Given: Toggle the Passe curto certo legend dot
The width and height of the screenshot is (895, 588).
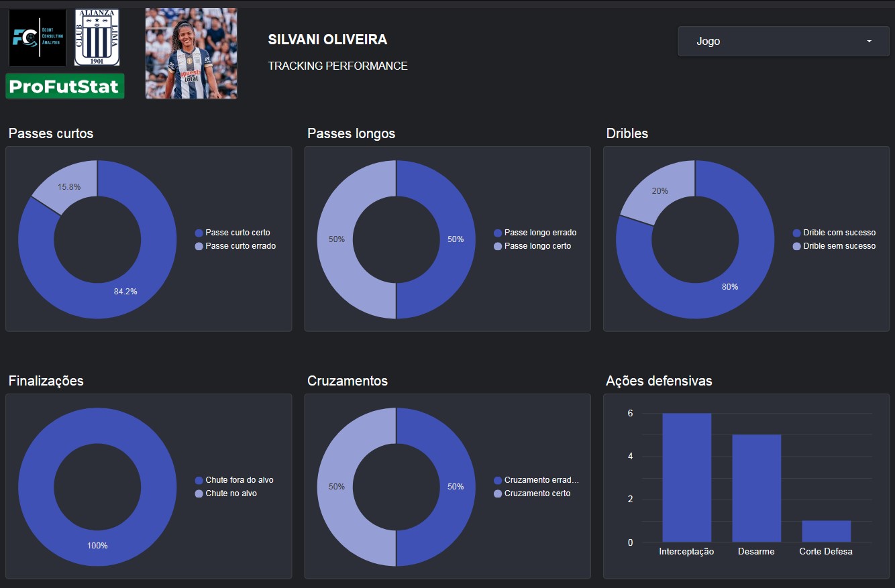Looking at the screenshot, I should tap(199, 233).
